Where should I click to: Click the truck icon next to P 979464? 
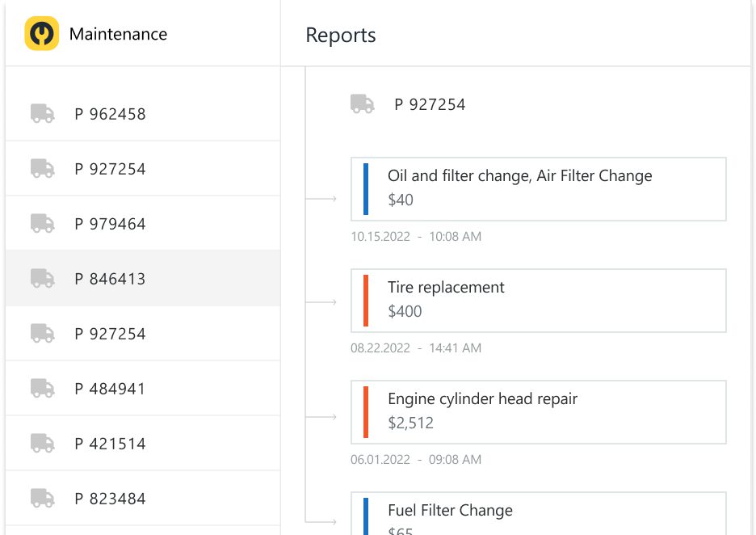[42, 223]
